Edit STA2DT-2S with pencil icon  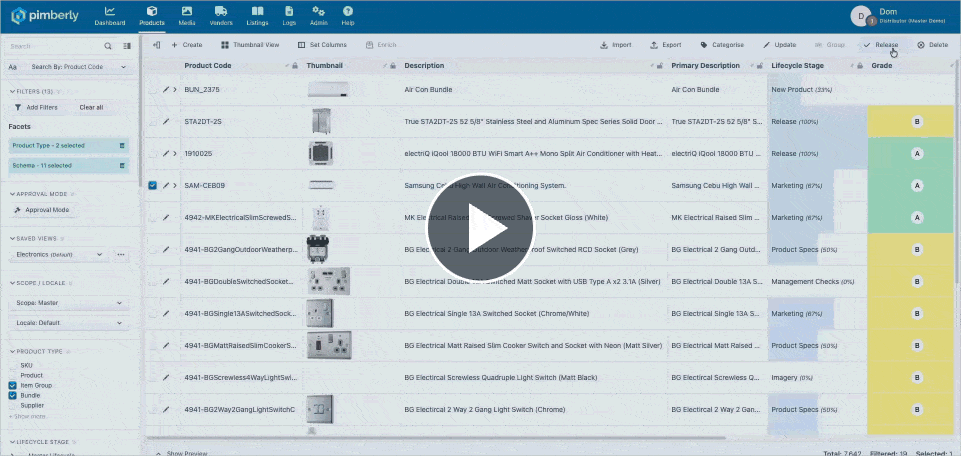[165, 121]
